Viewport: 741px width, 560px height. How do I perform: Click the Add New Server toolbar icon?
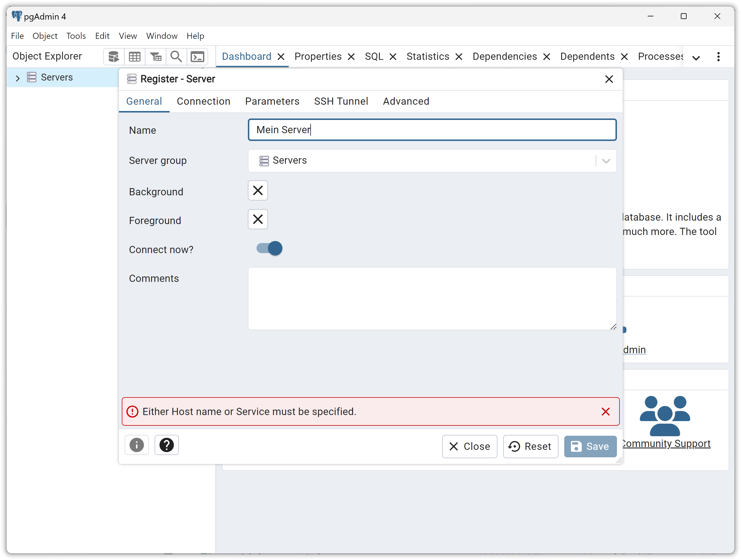pos(113,57)
